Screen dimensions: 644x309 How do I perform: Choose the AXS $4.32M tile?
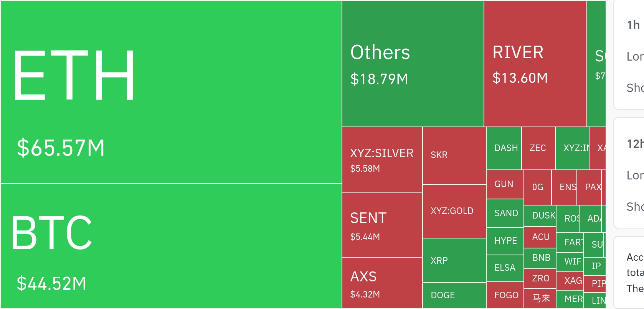382,283
